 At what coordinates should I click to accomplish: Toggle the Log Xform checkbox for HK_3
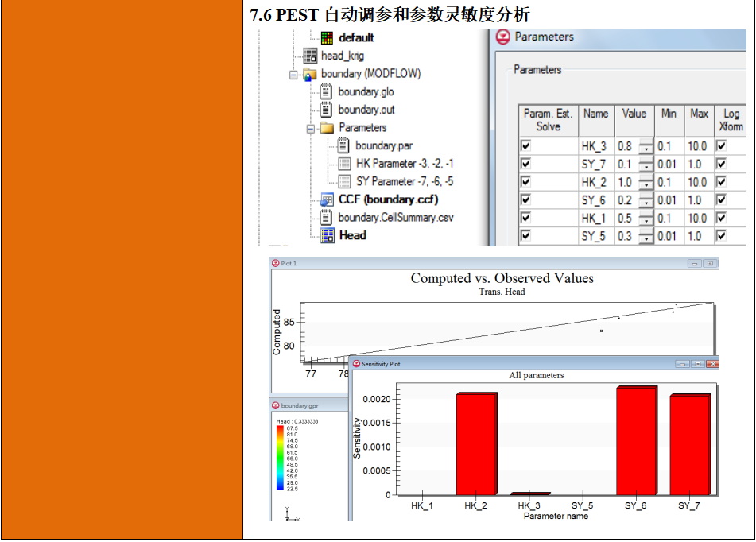click(721, 146)
